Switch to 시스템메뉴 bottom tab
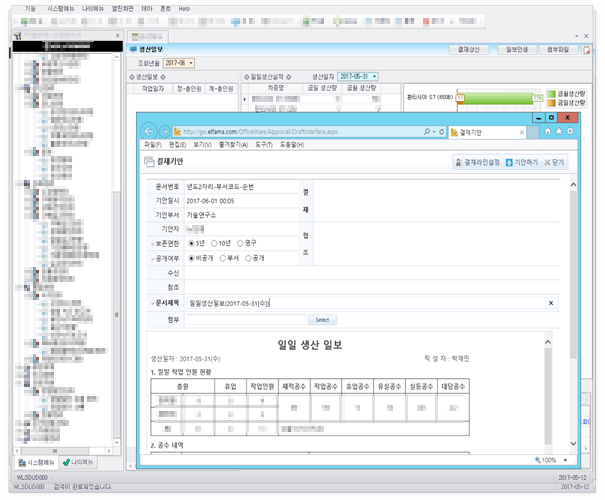This screenshot has height=500, width=605. [x=37, y=462]
